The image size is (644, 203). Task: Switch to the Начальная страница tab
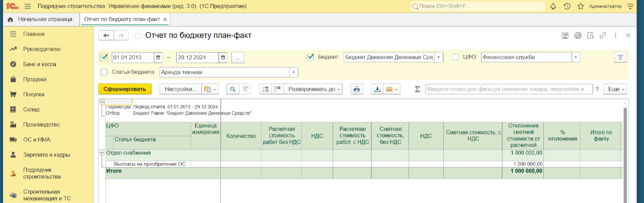[40, 19]
